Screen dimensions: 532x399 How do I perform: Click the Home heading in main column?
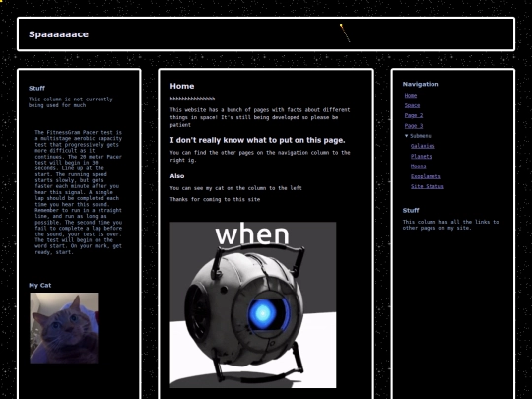[x=182, y=86]
